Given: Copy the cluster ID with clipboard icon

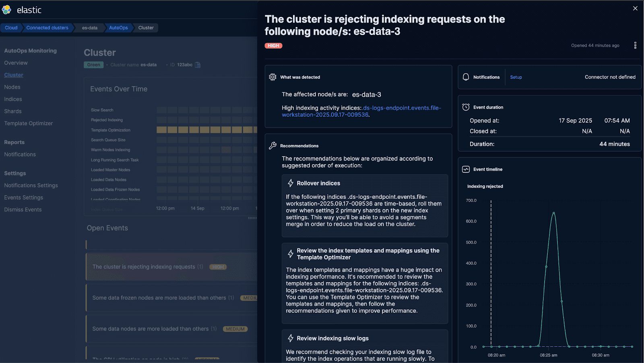Looking at the screenshot, I should (198, 65).
